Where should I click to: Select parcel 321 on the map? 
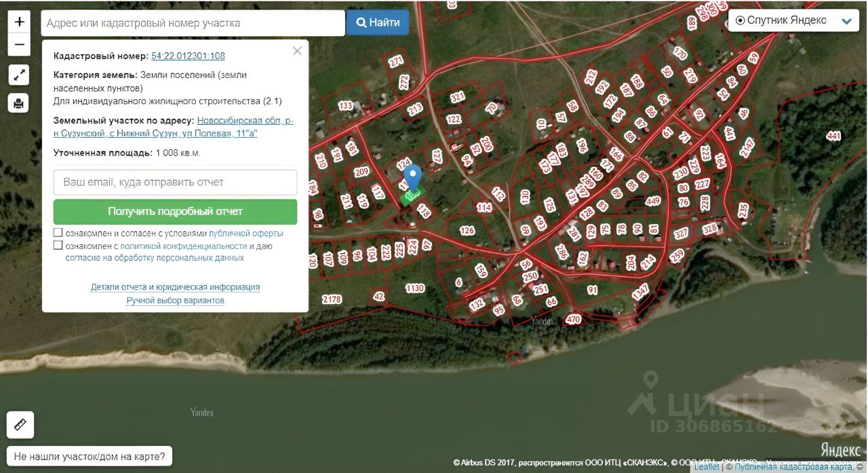pyautogui.click(x=458, y=96)
